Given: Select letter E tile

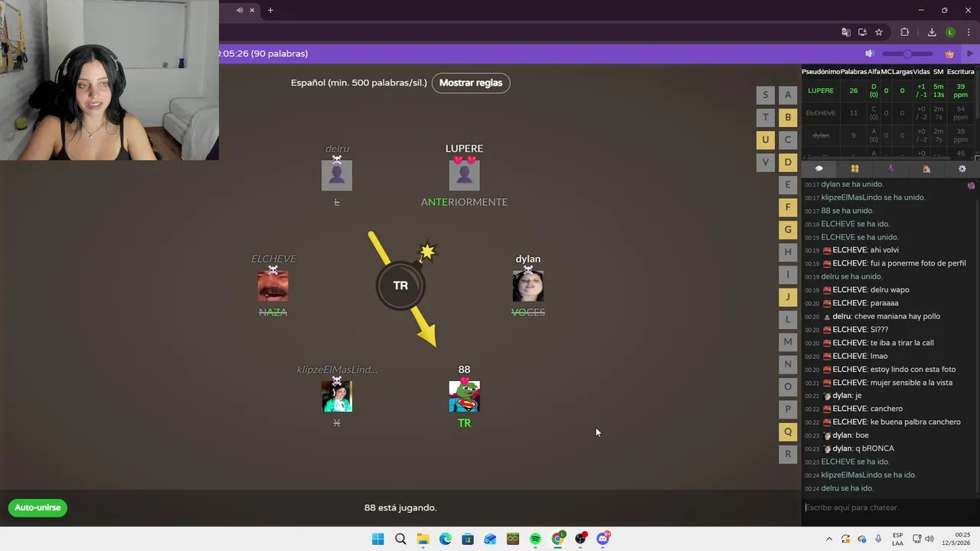Looking at the screenshot, I should [788, 184].
